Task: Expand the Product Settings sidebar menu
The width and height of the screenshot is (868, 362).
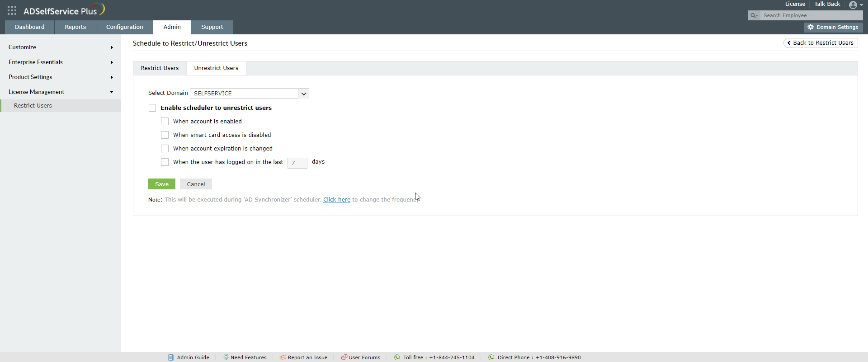Action: click(61, 77)
